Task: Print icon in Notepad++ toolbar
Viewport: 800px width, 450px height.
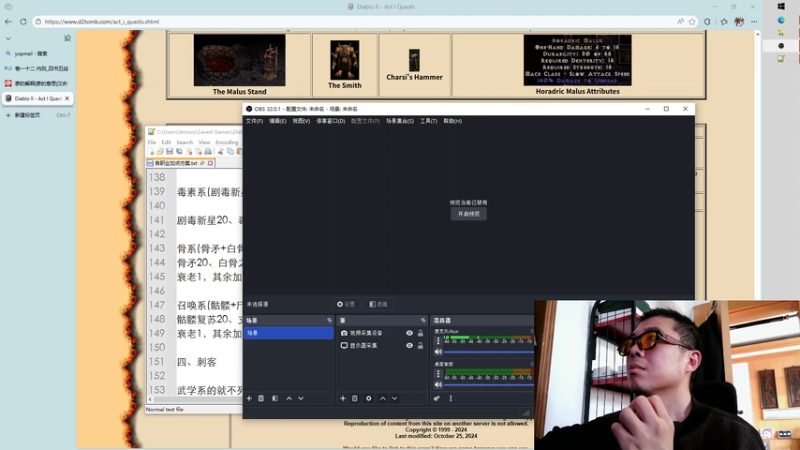Action: click(208, 152)
